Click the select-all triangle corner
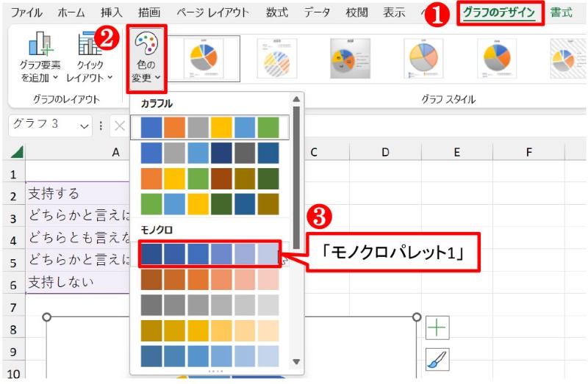 click(17, 152)
